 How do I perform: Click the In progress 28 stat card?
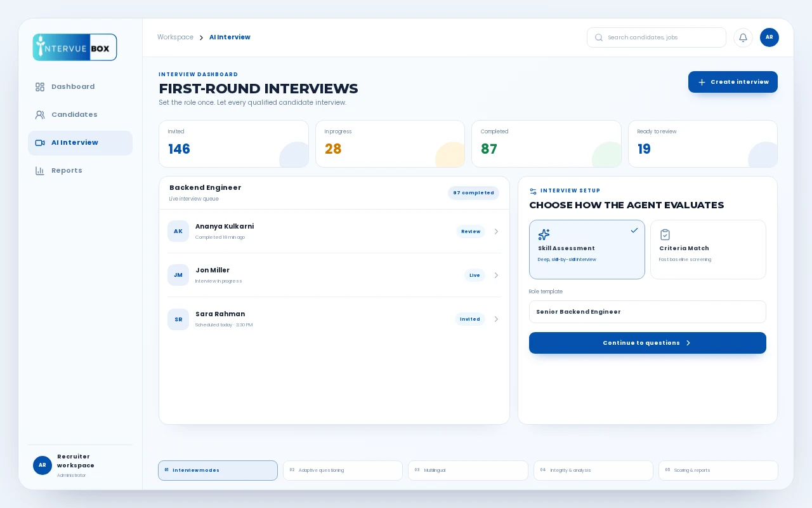[x=390, y=144]
